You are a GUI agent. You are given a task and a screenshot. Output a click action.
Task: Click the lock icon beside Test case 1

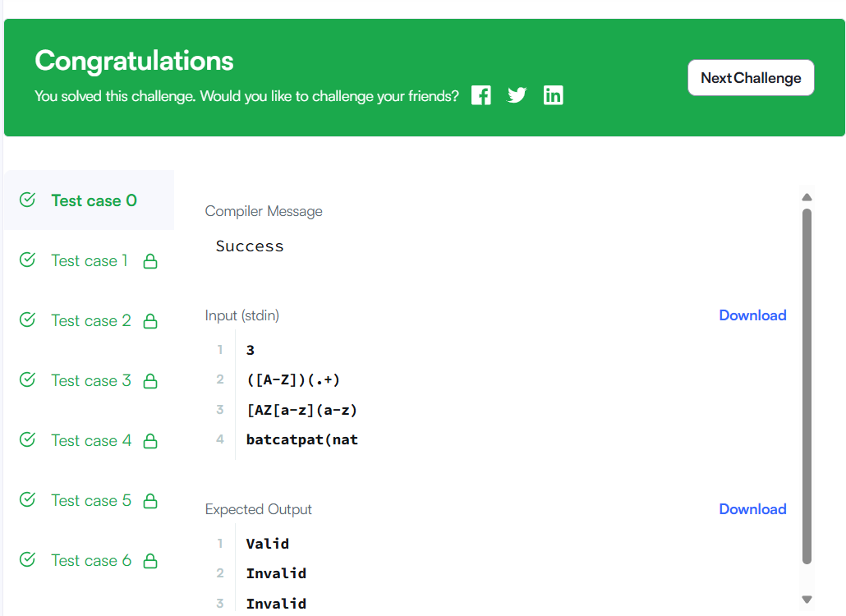click(x=150, y=261)
